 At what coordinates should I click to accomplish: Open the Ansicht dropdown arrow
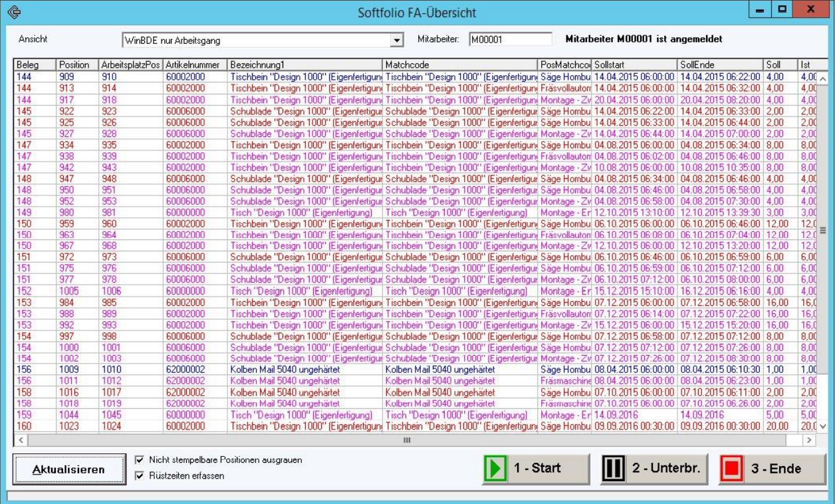coord(398,41)
